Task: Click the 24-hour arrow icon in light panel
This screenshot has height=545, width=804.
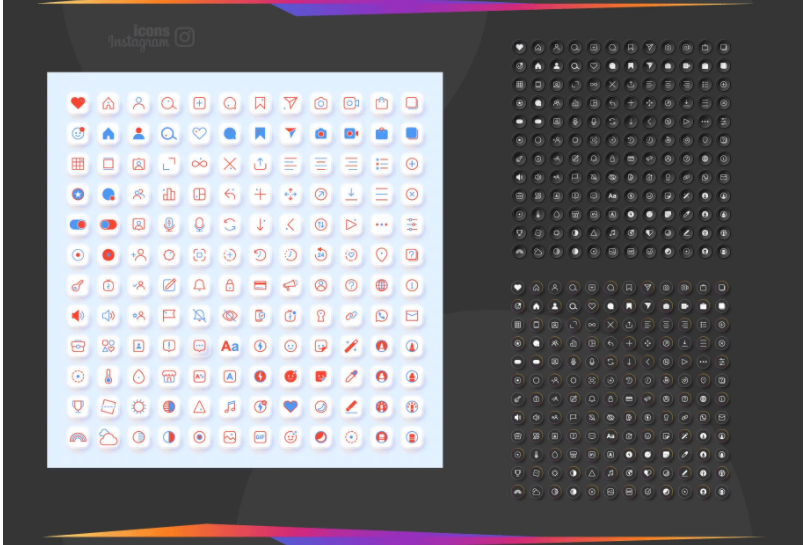Action: tap(321, 255)
